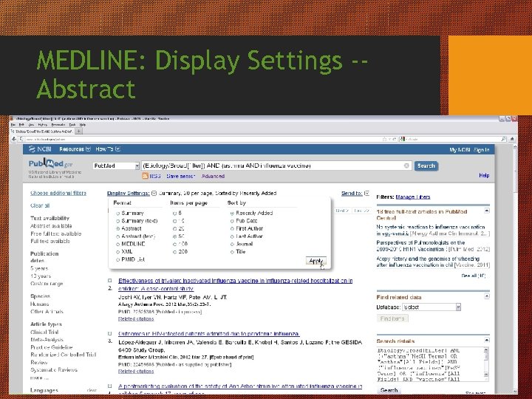Image resolution: width=532 pixels, height=399 pixels.
Task: Open article on HIV-infected patients pandemic influenza
Action: point(209,334)
